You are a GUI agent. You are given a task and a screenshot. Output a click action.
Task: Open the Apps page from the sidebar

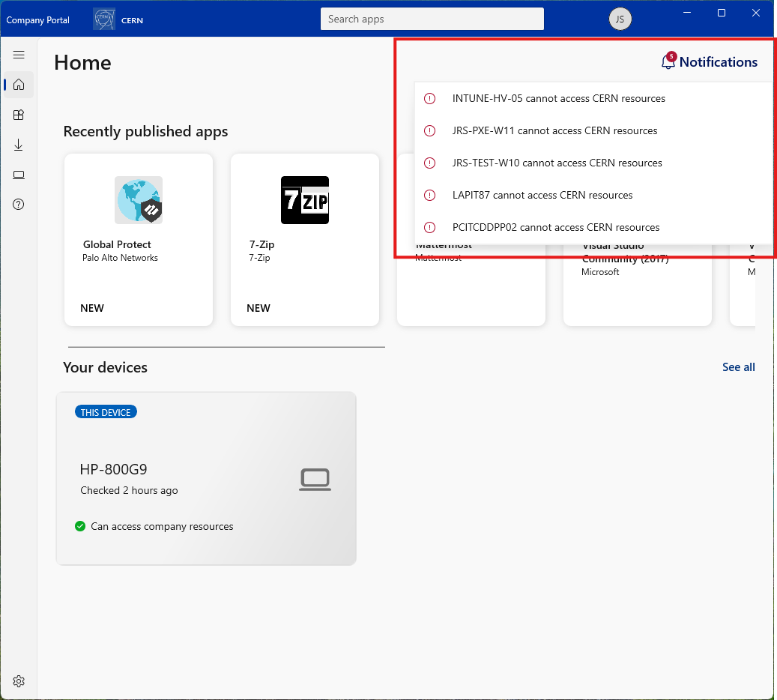(x=19, y=115)
